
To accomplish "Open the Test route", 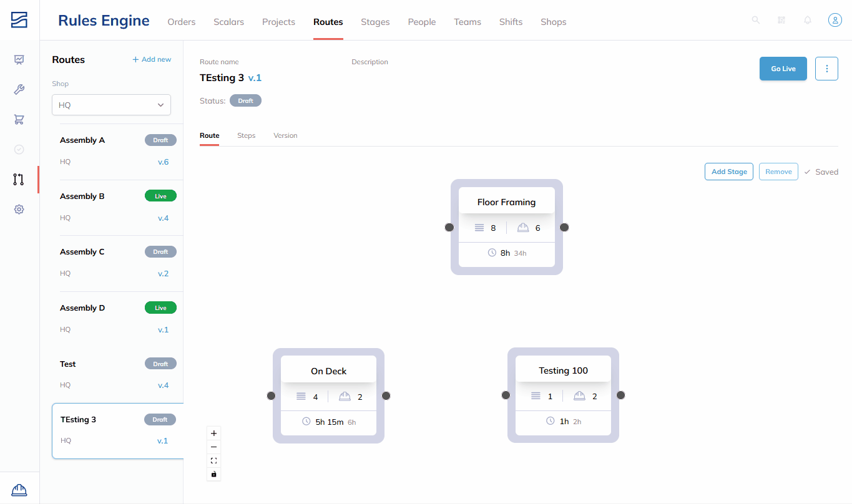I will 118,375.
